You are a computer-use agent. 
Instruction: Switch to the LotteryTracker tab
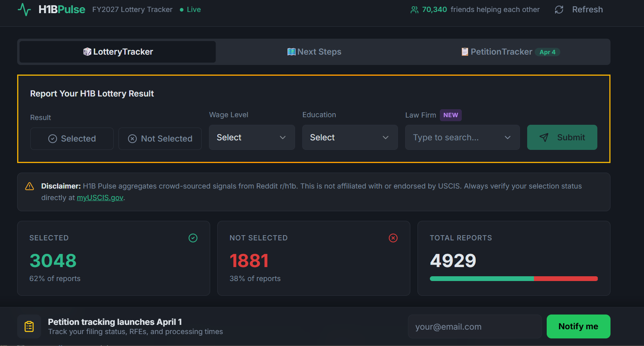(x=118, y=52)
